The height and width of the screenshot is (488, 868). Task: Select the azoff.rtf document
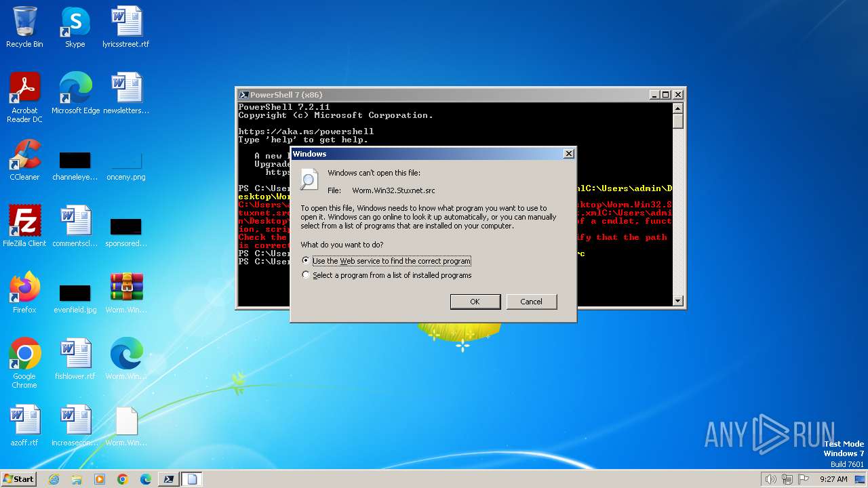click(x=24, y=426)
